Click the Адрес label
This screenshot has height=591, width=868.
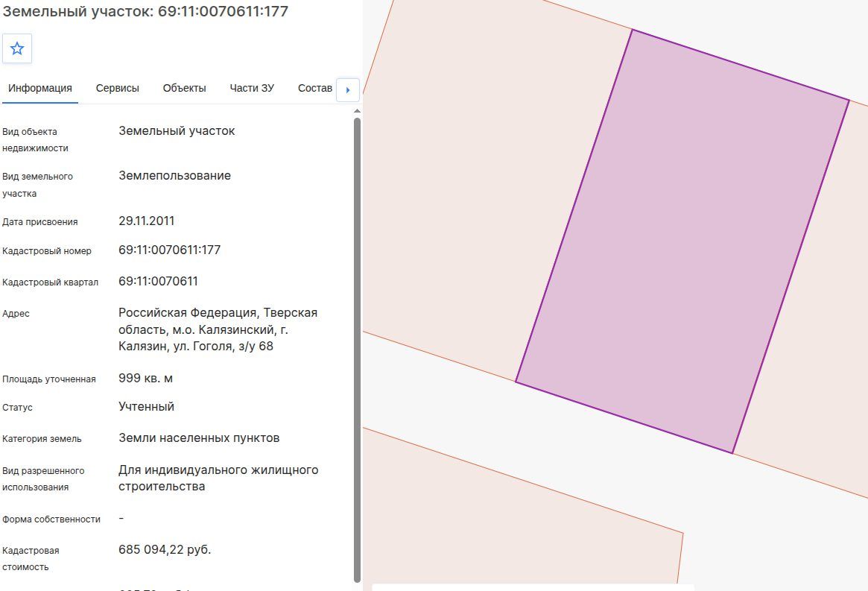[x=16, y=314]
